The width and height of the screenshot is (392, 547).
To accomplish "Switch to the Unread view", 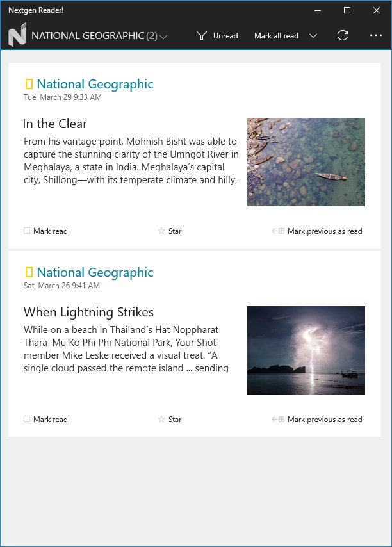I will (224, 36).
